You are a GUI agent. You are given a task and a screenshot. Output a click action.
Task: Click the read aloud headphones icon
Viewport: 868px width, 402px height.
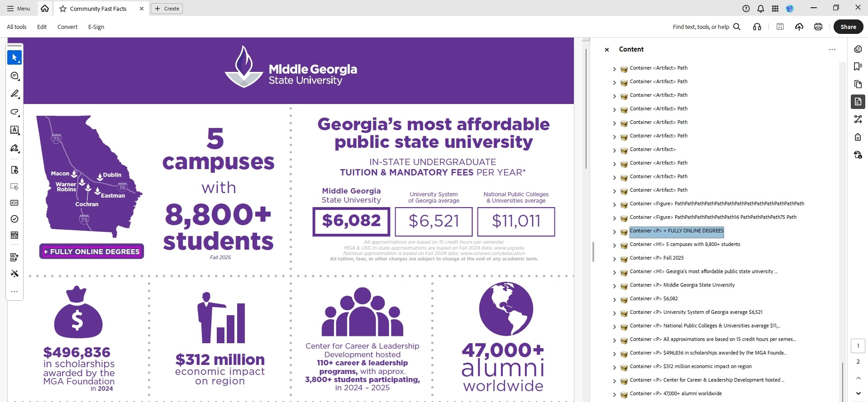(x=757, y=27)
